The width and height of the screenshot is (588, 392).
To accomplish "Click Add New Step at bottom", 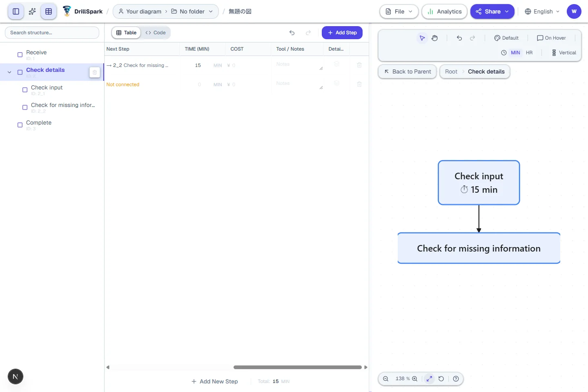I will click(215, 381).
